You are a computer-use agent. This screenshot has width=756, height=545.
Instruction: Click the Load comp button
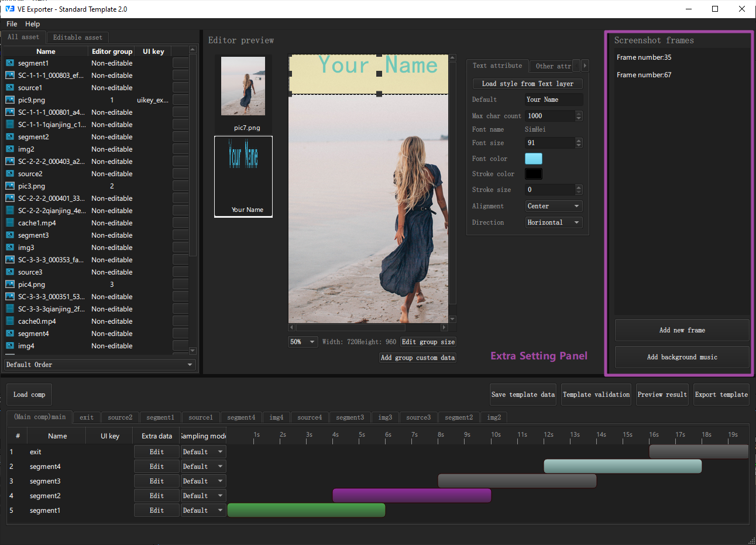[29, 395]
